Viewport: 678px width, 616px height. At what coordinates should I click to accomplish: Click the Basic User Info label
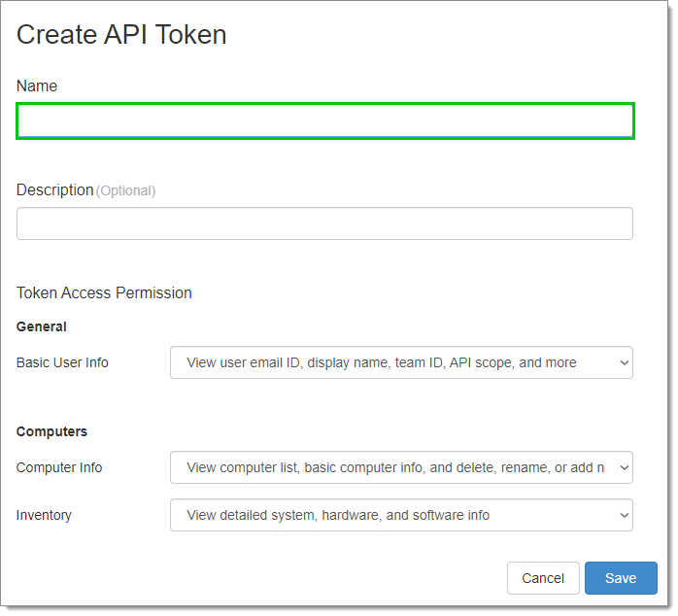(x=62, y=362)
